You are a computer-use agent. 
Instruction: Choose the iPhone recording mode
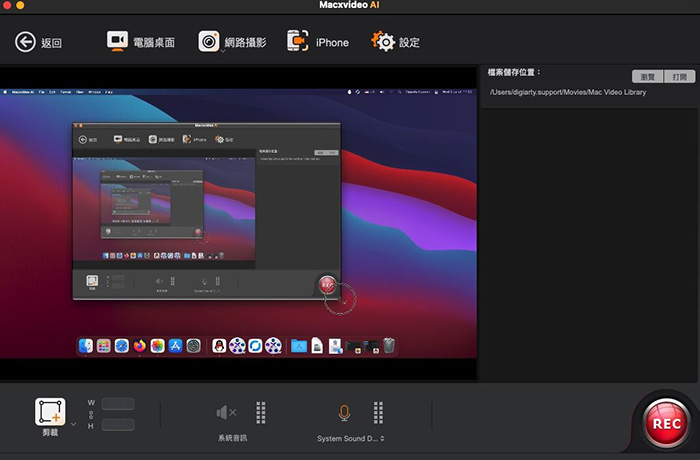(317, 42)
